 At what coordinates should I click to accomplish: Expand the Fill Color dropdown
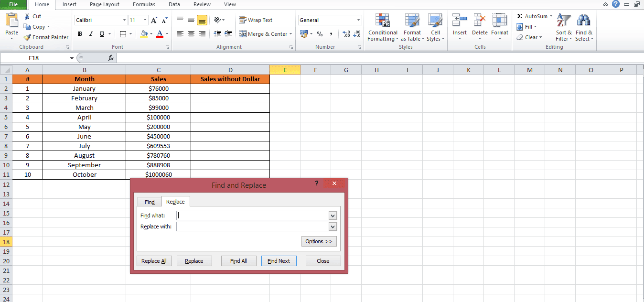(151, 34)
